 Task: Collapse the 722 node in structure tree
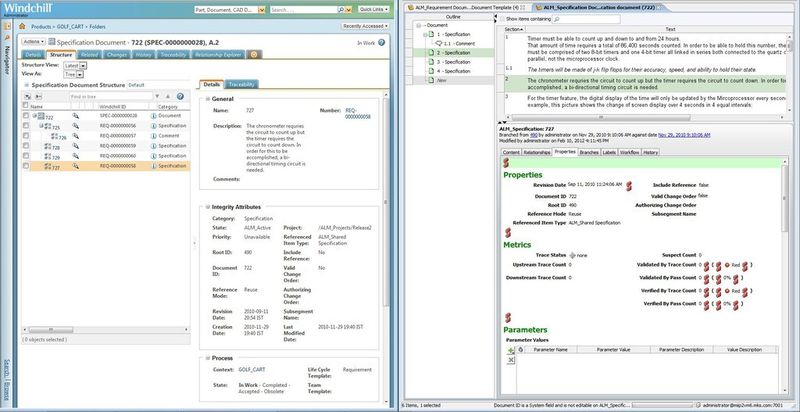click(35, 116)
